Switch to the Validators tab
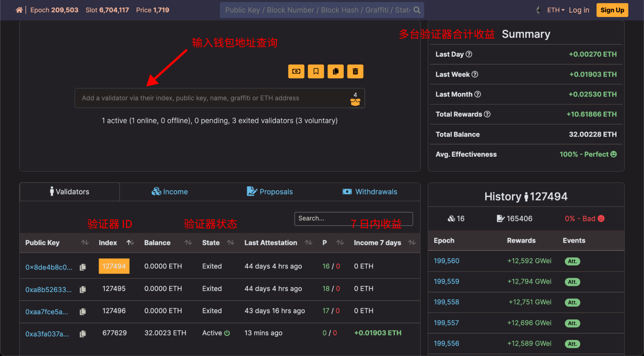 70,191
